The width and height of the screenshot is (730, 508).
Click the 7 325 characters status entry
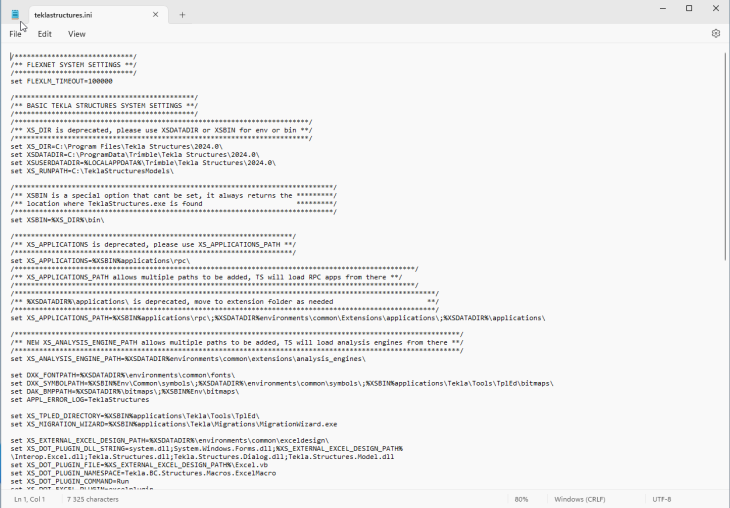[x=93, y=499]
